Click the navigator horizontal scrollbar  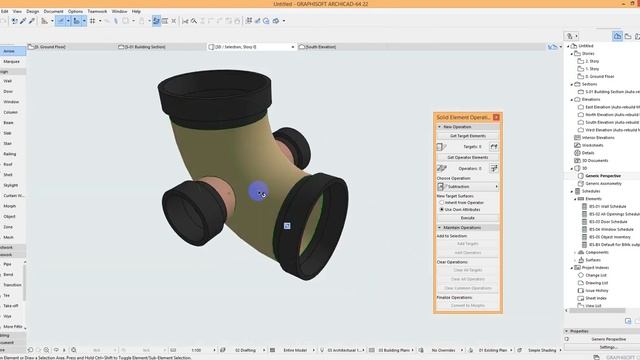596,311
